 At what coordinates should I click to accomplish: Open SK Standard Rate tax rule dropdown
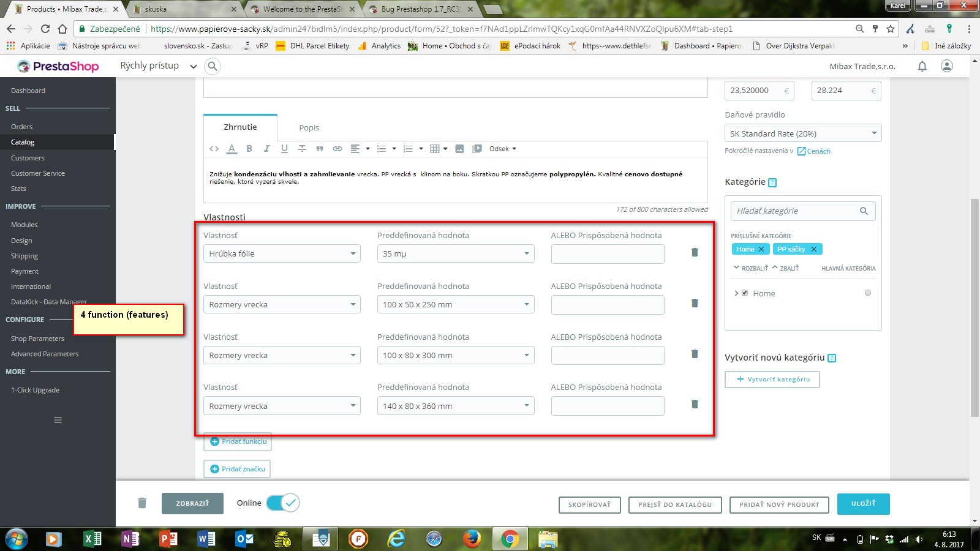(803, 133)
